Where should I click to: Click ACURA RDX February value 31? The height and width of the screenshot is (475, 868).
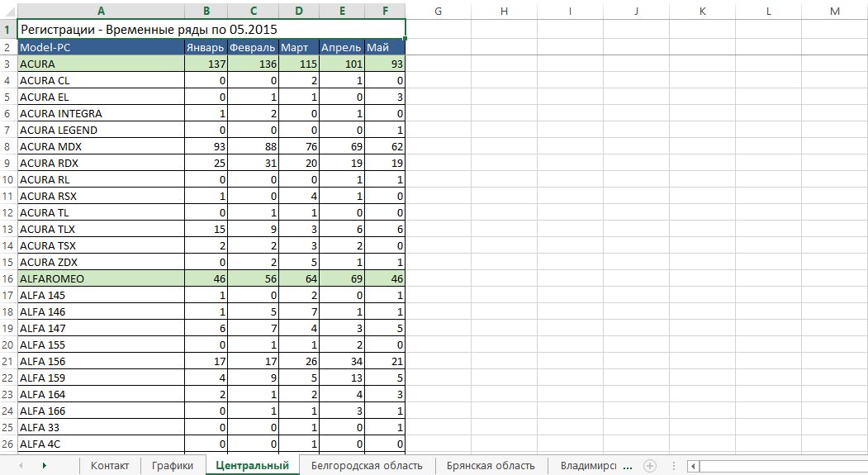[x=253, y=164]
